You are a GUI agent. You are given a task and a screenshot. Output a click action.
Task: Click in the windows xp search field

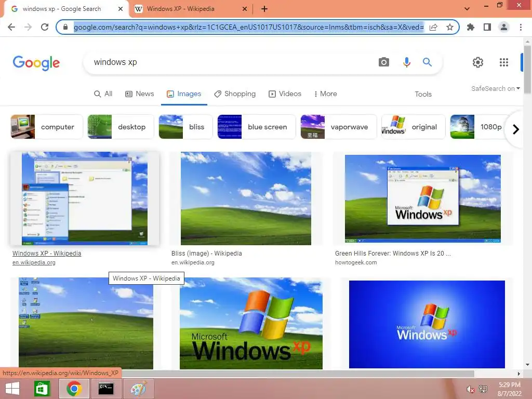231,62
